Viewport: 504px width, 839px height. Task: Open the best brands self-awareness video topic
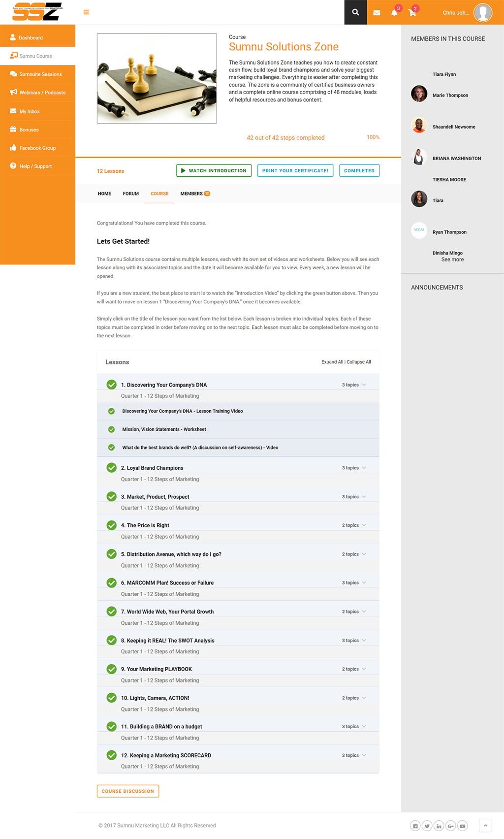click(200, 448)
